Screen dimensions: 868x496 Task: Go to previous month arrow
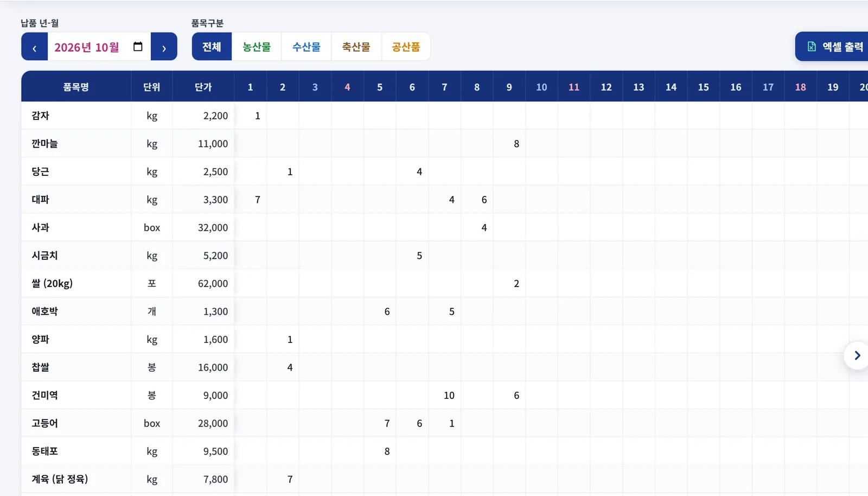click(x=35, y=47)
